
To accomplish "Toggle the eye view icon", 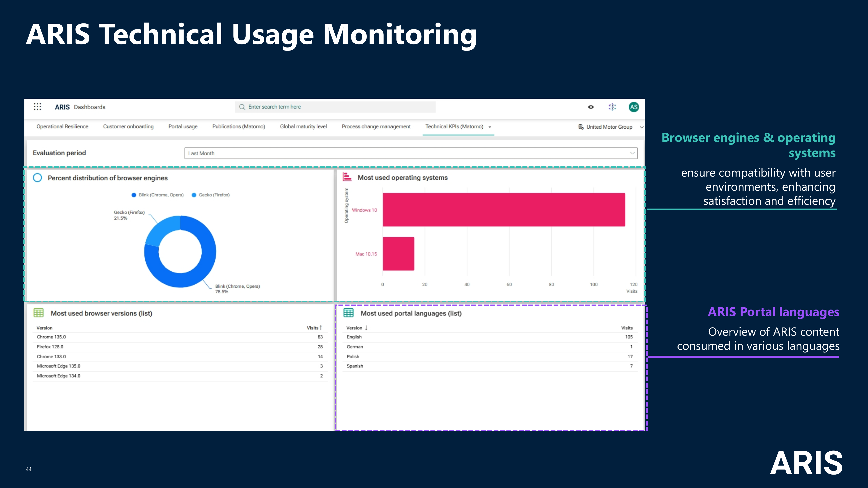I will 591,107.
